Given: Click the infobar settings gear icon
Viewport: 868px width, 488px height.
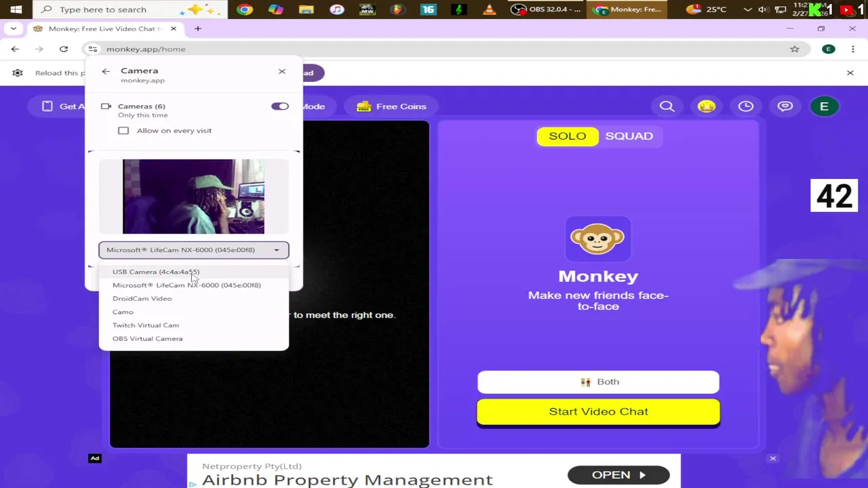Looking at the screenshot, I should point(18,73).
